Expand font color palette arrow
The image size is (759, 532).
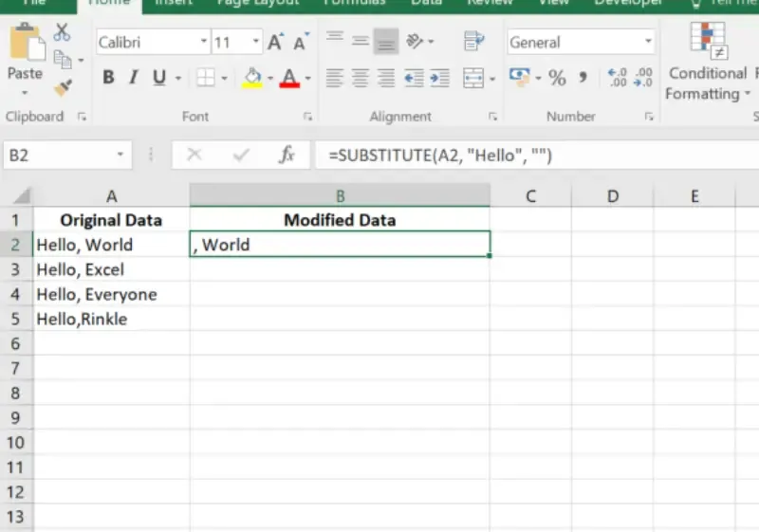pyautogui.click(x=307, y=78)
